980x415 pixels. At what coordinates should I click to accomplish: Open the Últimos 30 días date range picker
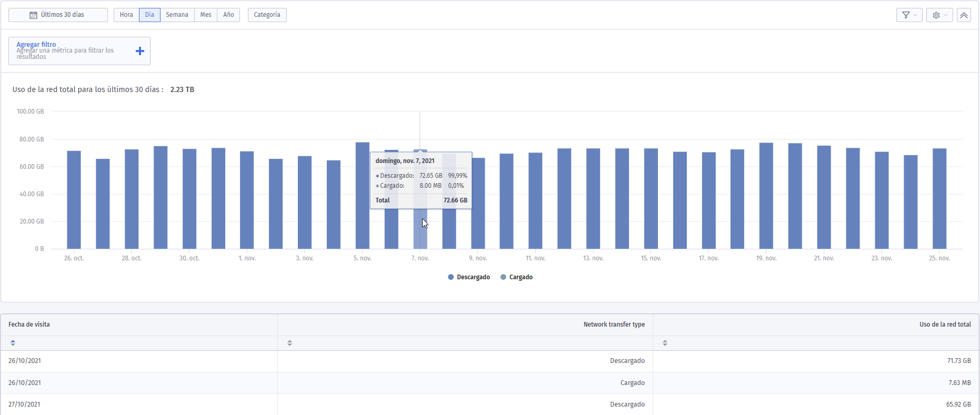click(58, 15)
